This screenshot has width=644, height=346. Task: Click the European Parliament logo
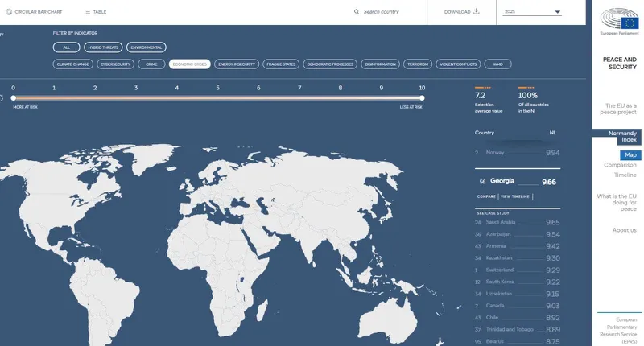[619, 22]
